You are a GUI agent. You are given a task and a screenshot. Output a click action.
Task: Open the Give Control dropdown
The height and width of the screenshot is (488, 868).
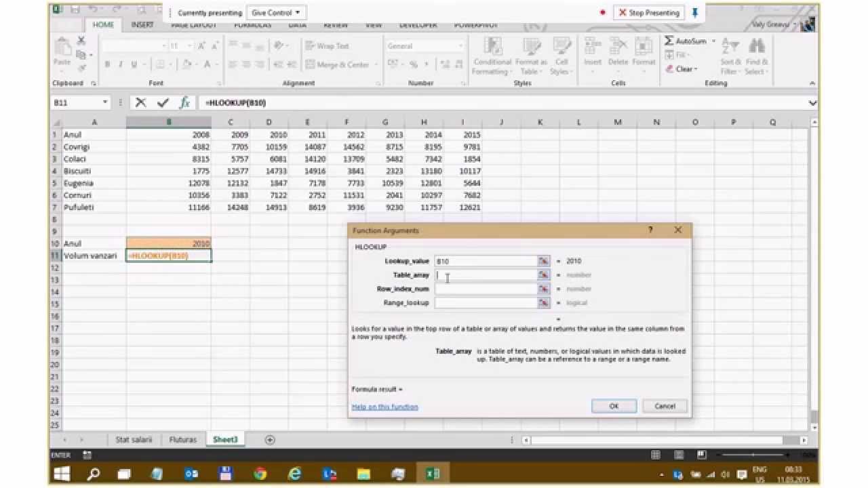pyautogui.click(x=276, y=13)
